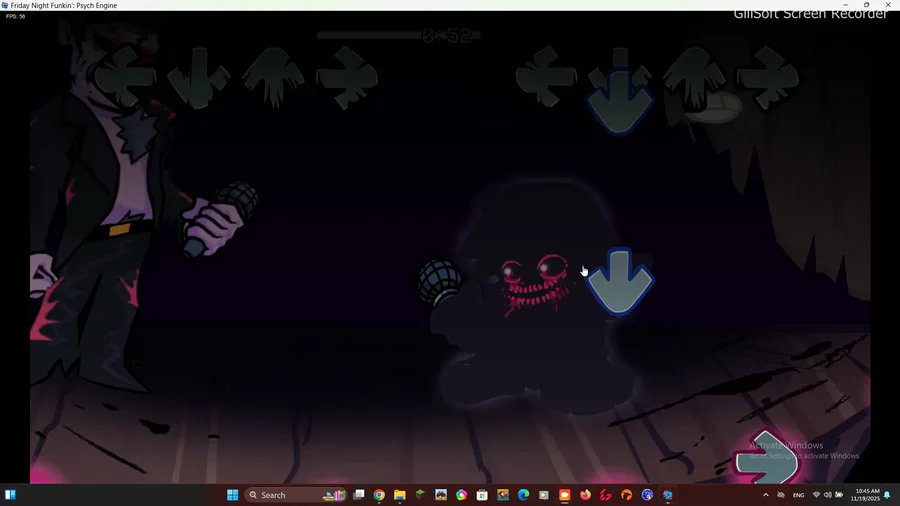The image size is (900, 506).
Task: Open the grass block icon app in taskbar
Action: [x=420, y=495]
